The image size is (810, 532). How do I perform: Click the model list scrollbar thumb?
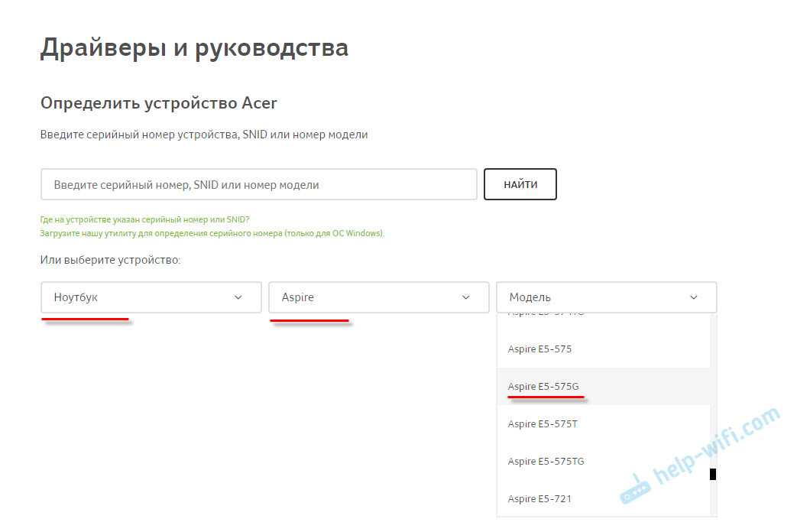[713, 474]
